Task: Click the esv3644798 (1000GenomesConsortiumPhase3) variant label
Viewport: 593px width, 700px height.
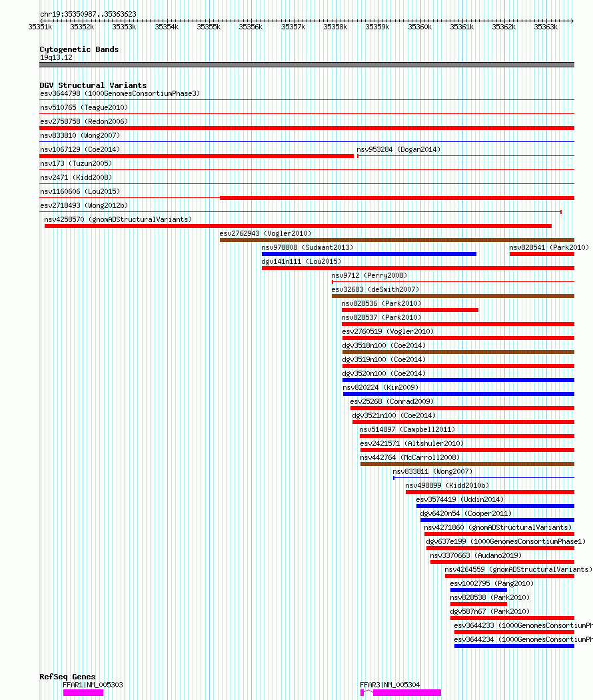Action: click(120, 94)
